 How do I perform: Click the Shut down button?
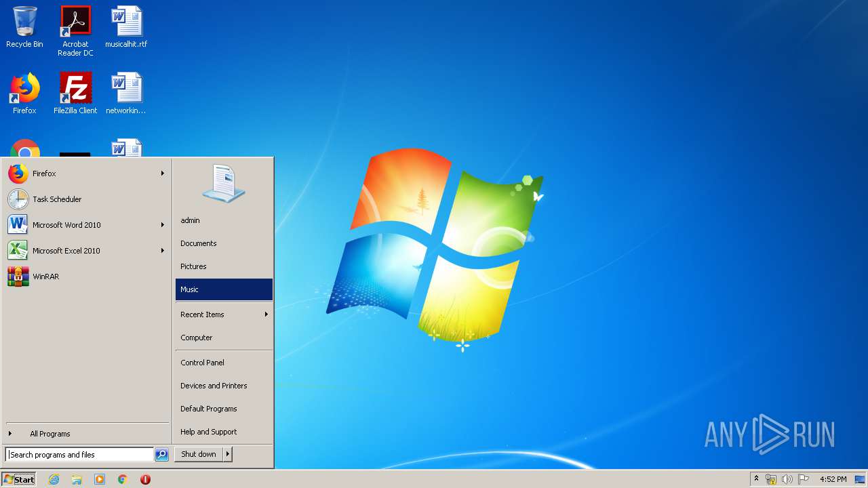[199, 454]
